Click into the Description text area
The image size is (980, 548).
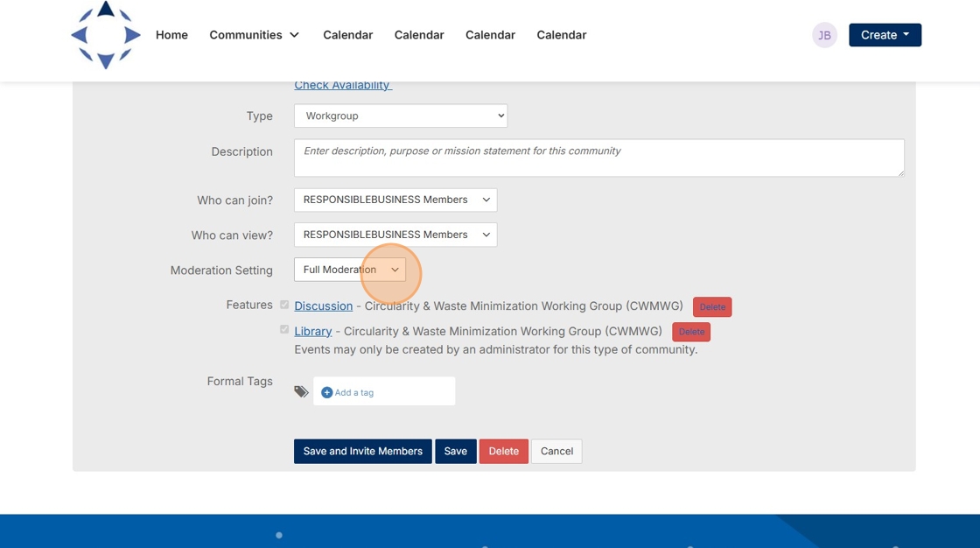tap(599, 158)
